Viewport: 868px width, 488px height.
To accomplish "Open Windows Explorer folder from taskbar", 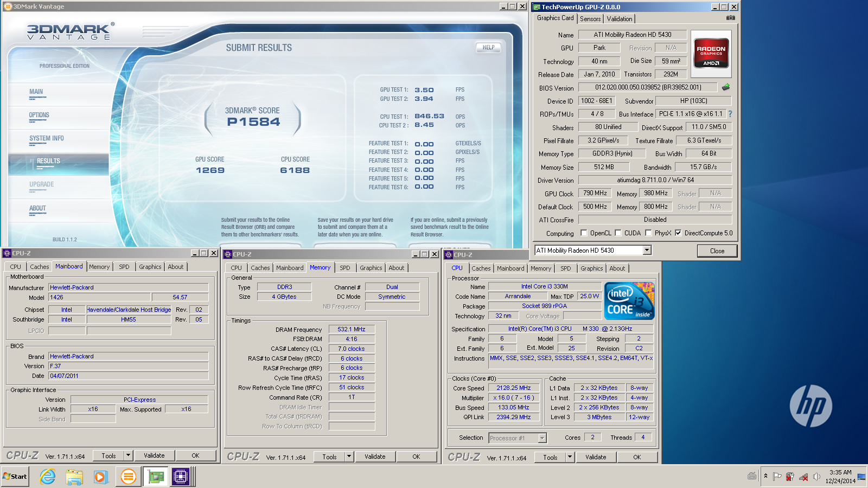I will click(x=74, y=477).
